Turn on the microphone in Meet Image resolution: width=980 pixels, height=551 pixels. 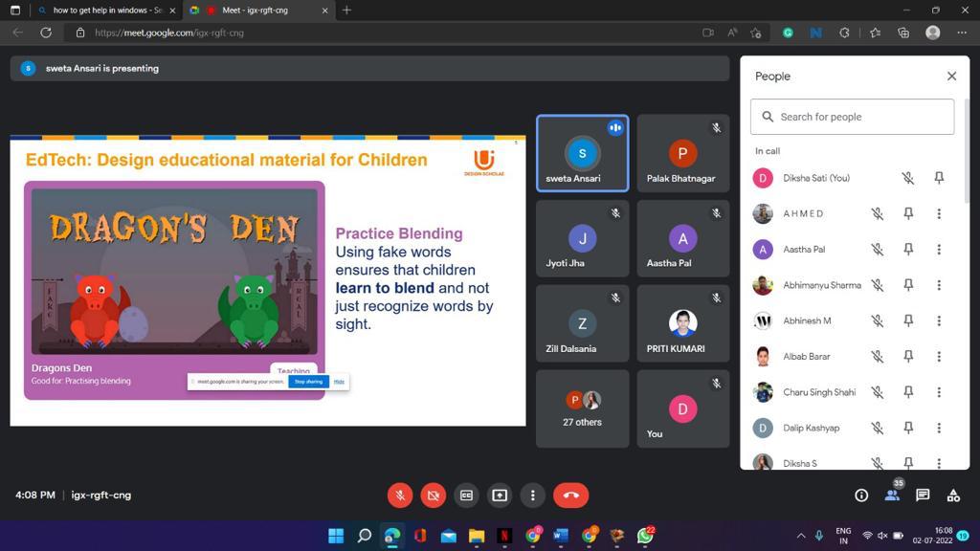click(x=400, y=496)
